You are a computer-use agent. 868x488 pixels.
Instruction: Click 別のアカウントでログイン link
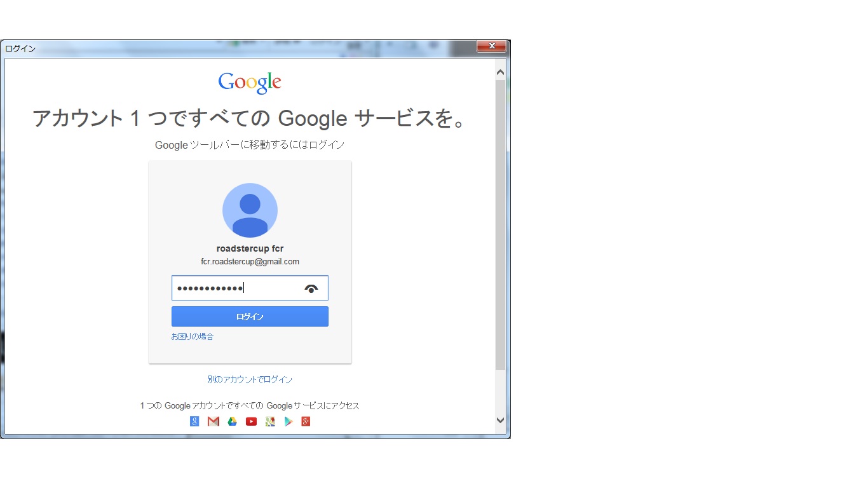[x=250, y=379]
